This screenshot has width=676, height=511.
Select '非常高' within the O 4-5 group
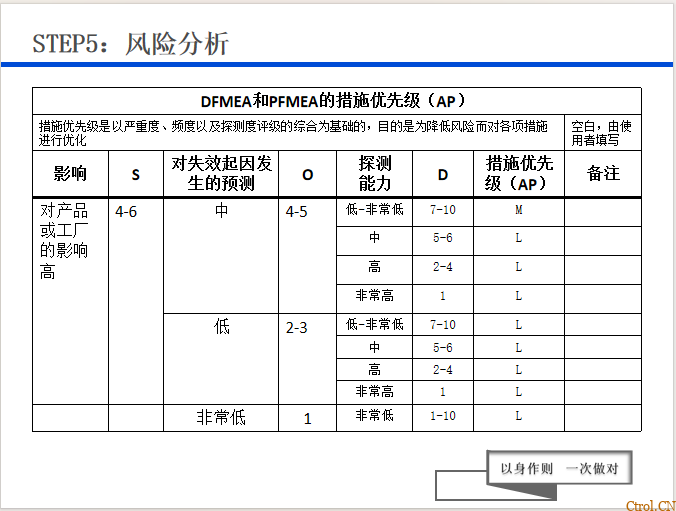(375, 295)
